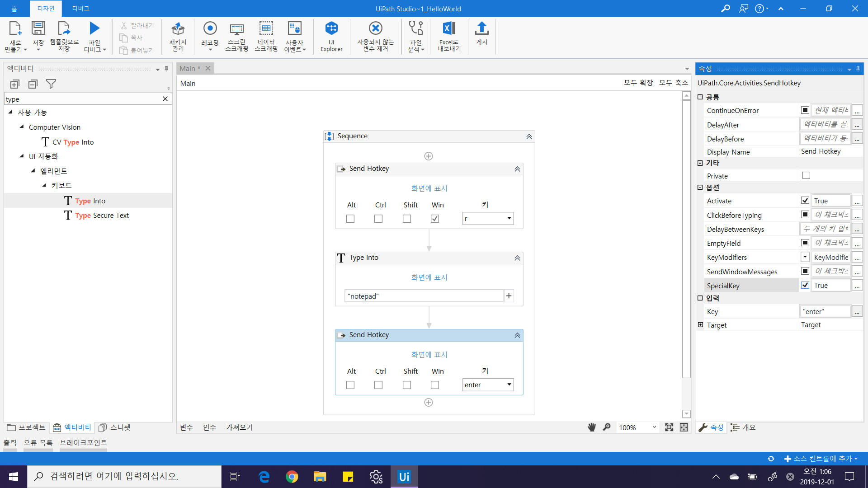Collapse the Computer Vision tree node

[22, 127]
